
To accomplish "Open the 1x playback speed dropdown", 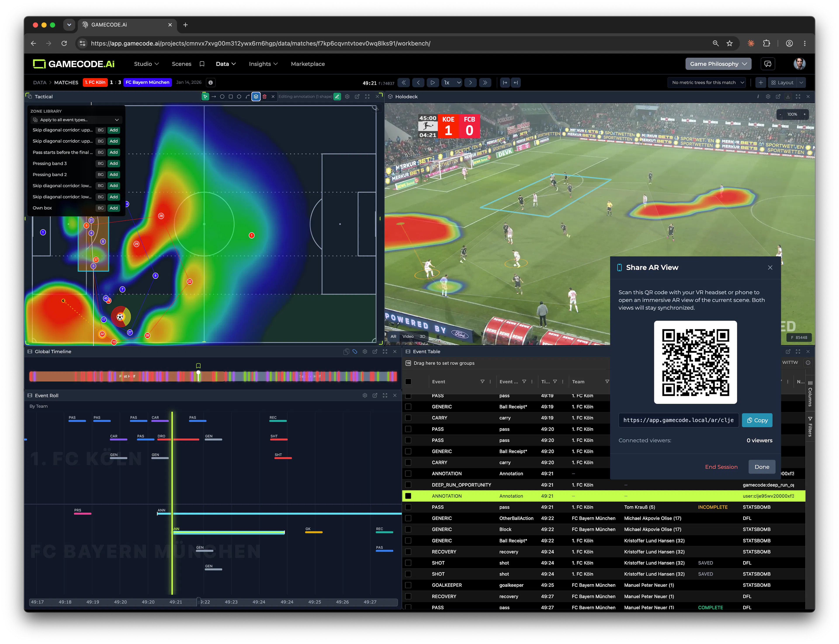I will point(452,82).
